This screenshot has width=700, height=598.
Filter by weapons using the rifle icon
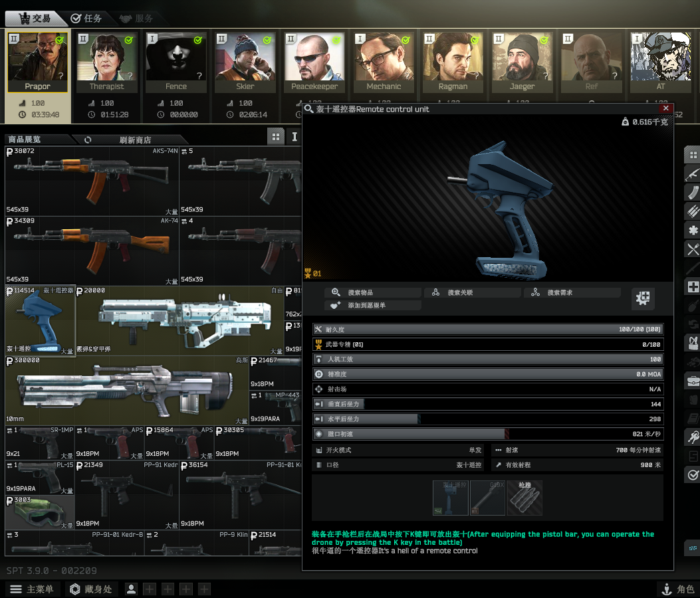tap(693, 173)
